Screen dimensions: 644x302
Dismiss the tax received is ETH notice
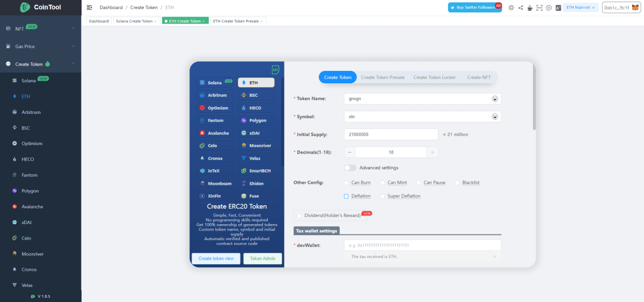pyautogui.click(x=495, y=257)
